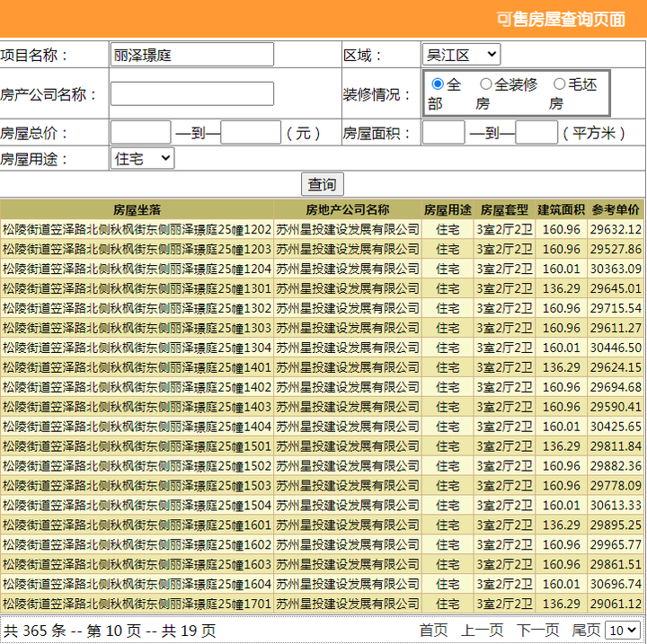Screen dimensions: 647x644
Task: Click the unit price 29061.12
Action: (x=616, y=604)
